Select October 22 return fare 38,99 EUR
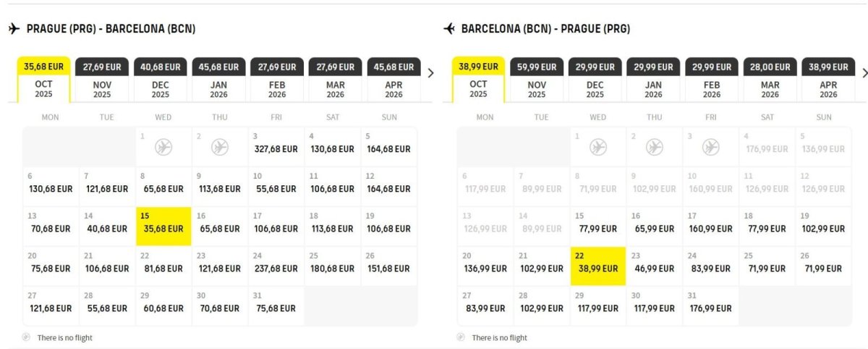This screenshot has width=868, height=349. [598, 266]
